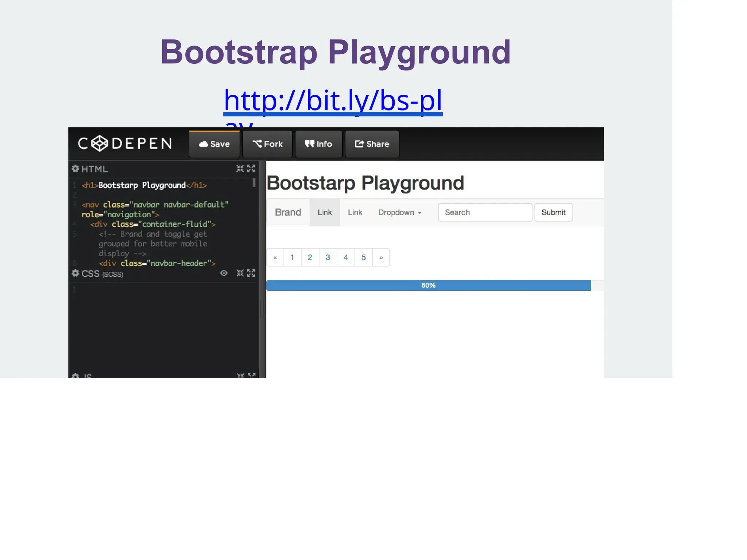Click the CodePen logo
Screen dimensions: 747x560
125,143
